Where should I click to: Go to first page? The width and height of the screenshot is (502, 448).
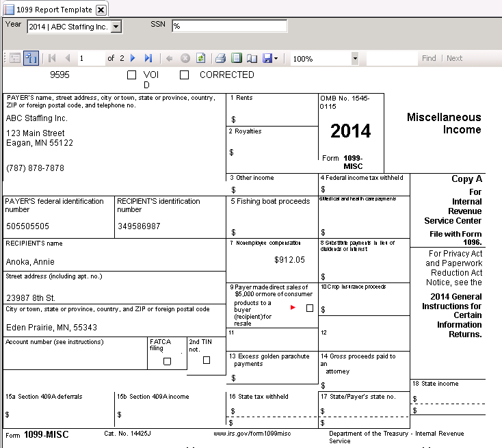pos(52,58)
